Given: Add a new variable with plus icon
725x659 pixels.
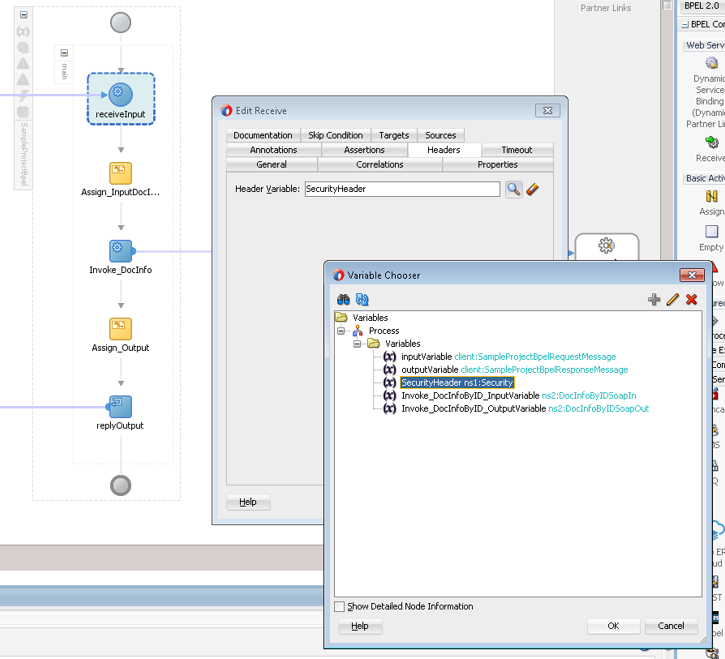Looking at the screenshot, I should pyautogui.click(x=654, y=300).
